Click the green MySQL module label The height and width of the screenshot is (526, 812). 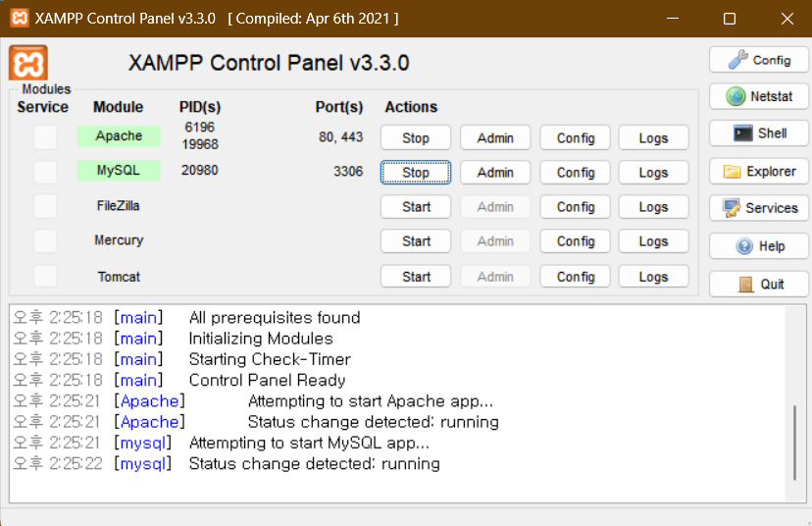119,170
